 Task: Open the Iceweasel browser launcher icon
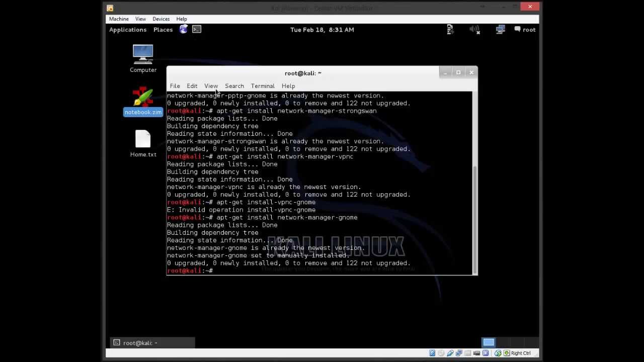click(x=184, y=30)
